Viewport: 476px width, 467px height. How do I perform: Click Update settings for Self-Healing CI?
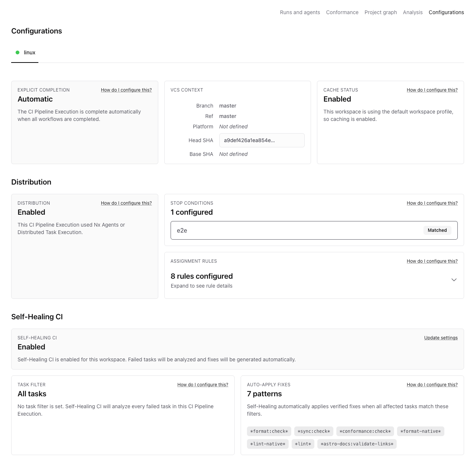click(x=441, y=338)
